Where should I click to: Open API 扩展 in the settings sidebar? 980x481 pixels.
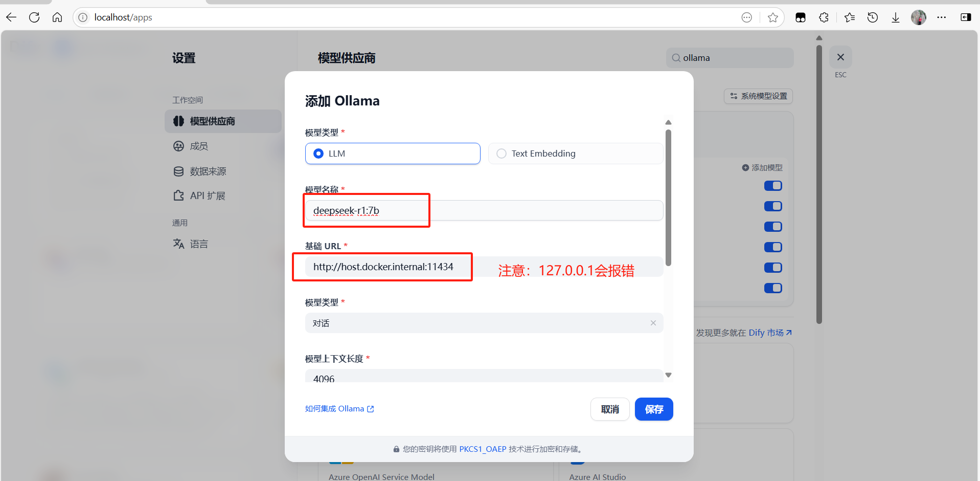pyautogui.click(x=223, y=196)
